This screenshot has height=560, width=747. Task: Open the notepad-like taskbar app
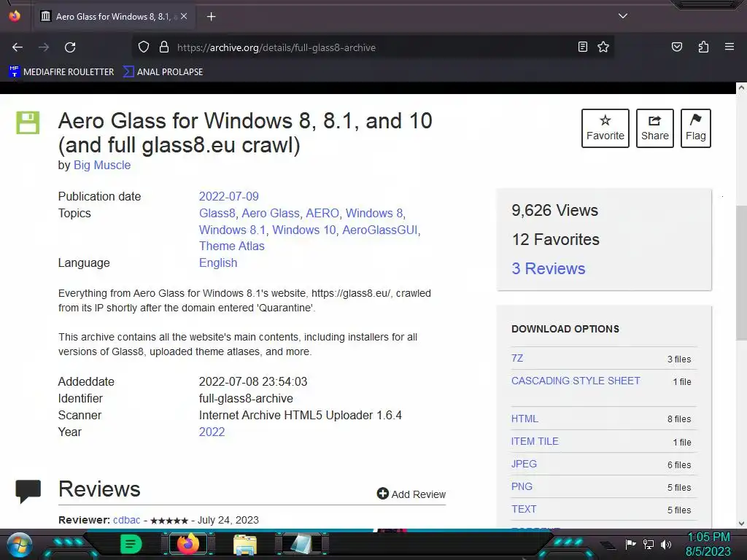tap(301, 544)
